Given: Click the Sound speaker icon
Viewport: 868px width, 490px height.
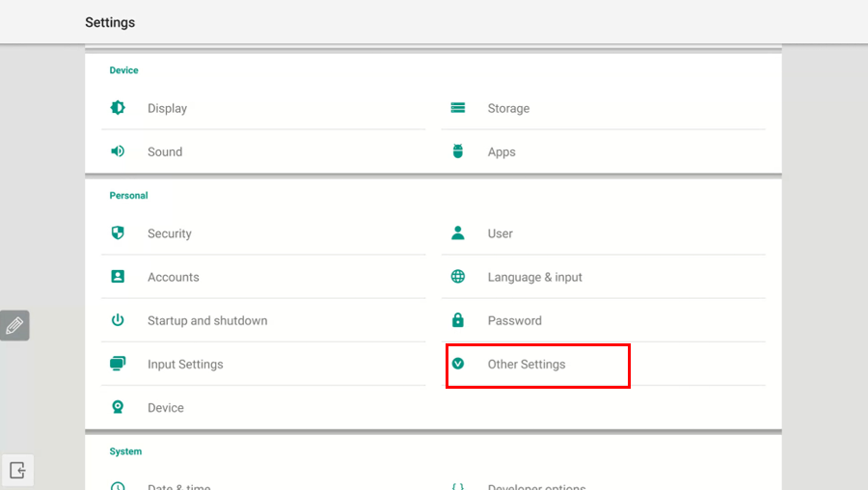Looking at the screenshot, I should pyautogui.click(x=118, y=151).
